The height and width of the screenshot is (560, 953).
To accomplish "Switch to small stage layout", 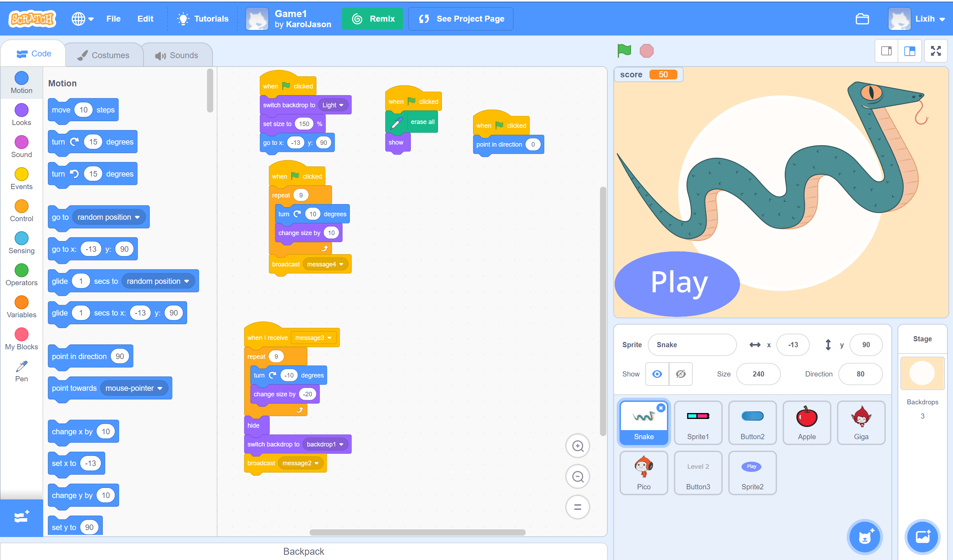I will [886, 51].
